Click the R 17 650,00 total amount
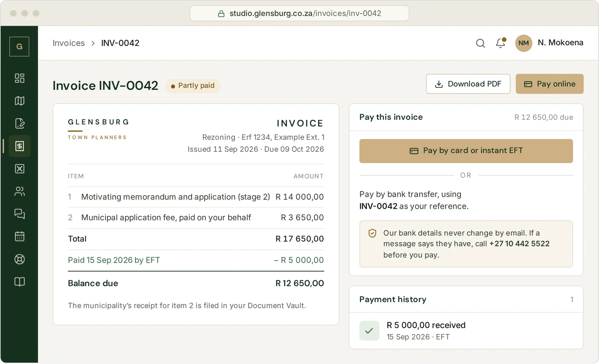 (x=299, y=239)
